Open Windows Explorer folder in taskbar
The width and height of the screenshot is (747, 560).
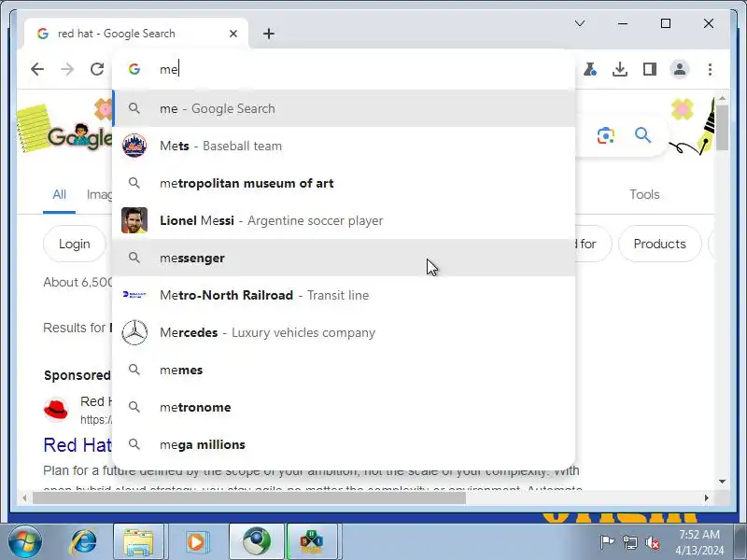click(138, 541)
